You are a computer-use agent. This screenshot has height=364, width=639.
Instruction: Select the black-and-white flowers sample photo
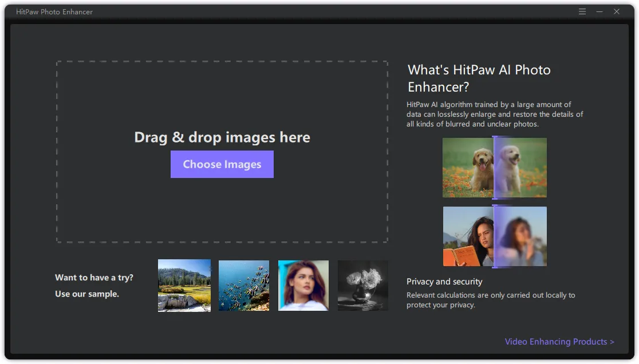362,286
